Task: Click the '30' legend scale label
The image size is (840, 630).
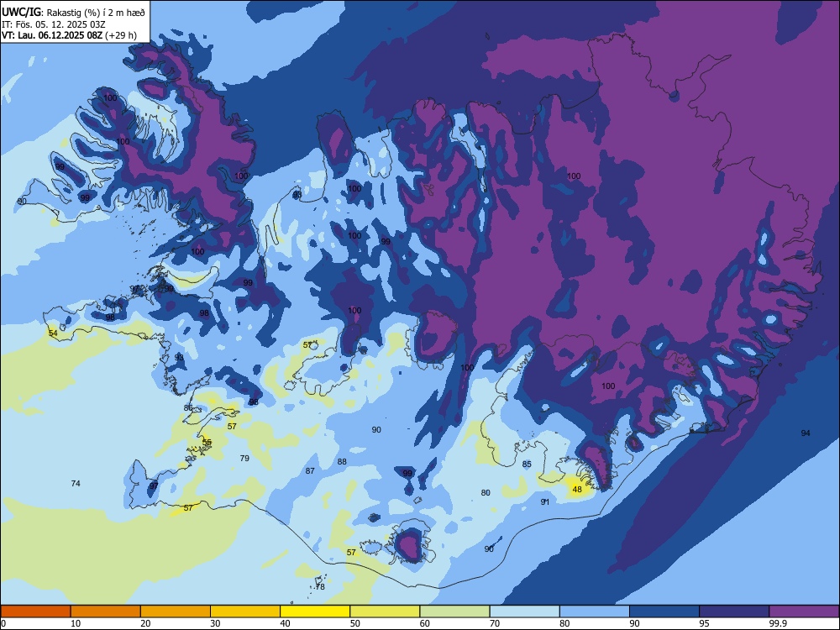Action: pyautogui.click(x=215, y=623)
